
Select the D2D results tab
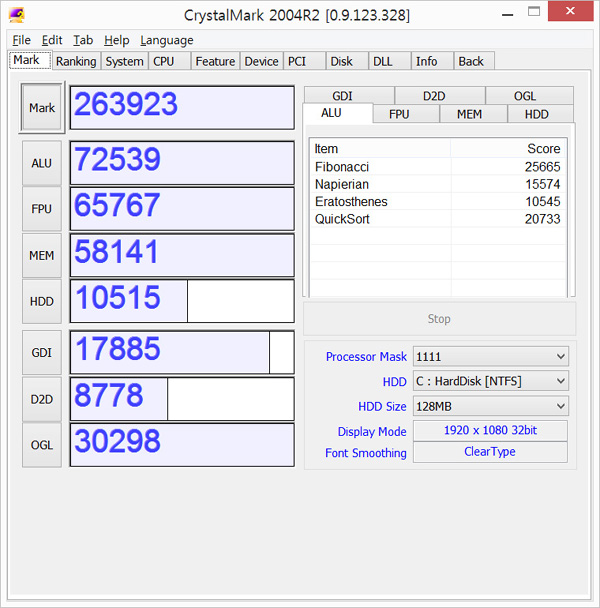click(x=440, y=95)
